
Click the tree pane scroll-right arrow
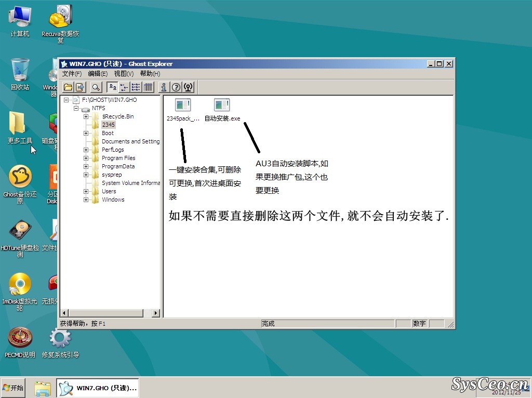(x=156, y=313)
